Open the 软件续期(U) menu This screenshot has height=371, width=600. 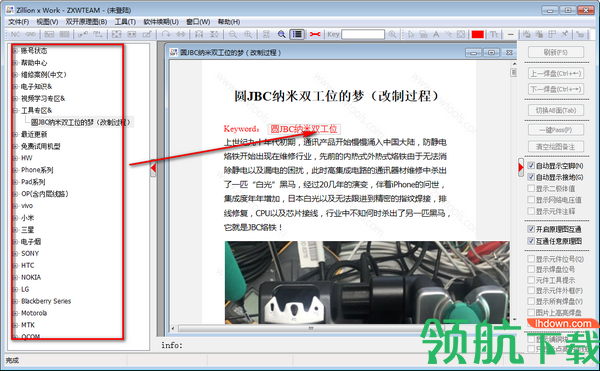pos(161,22)
